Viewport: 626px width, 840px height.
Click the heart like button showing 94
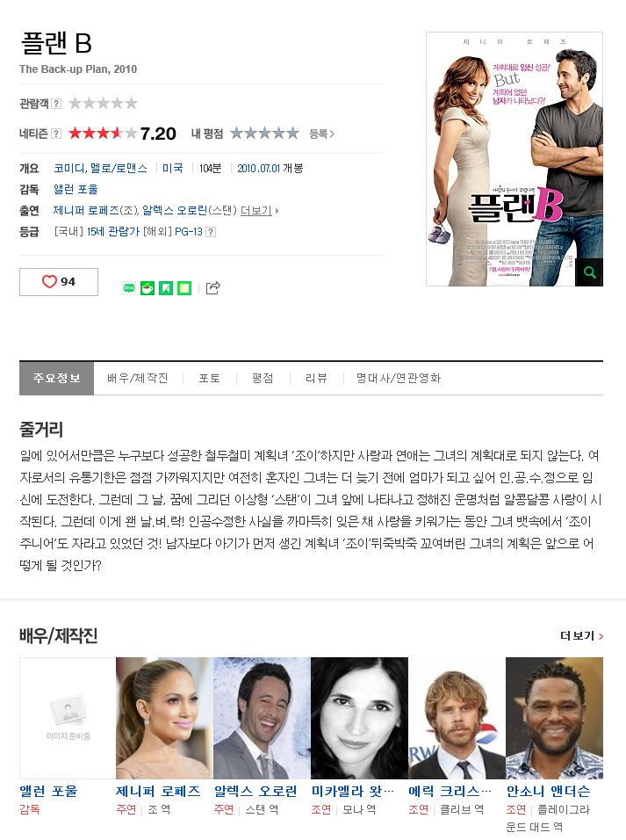click(59, 282)
